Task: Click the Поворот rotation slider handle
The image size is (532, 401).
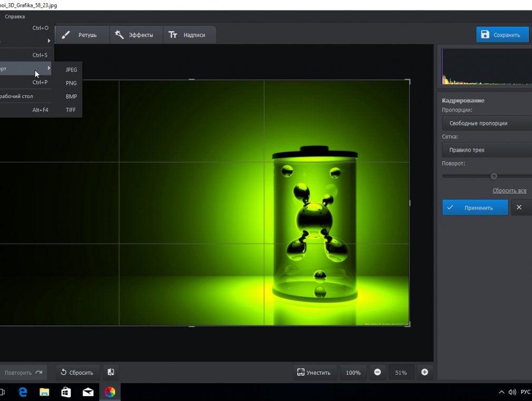Action: click(494, 176)
